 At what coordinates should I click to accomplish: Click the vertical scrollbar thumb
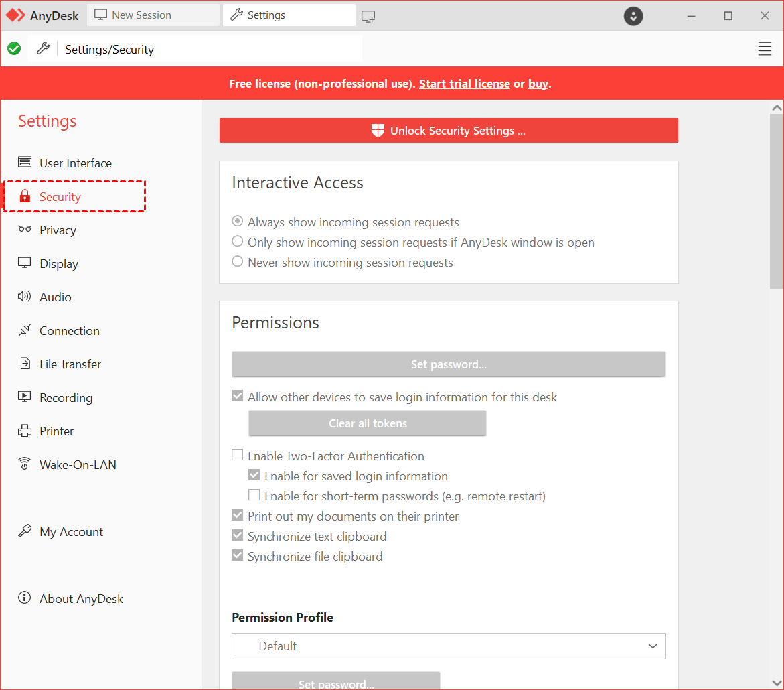777,201
